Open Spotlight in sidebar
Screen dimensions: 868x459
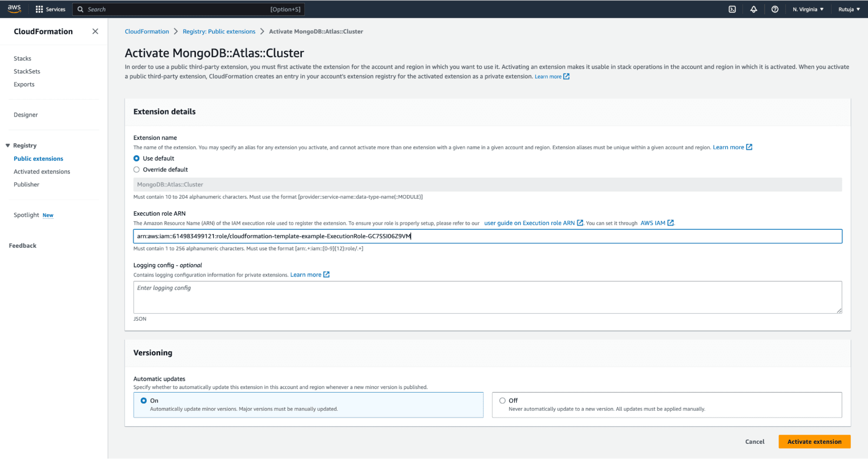[x=26, y=215]
